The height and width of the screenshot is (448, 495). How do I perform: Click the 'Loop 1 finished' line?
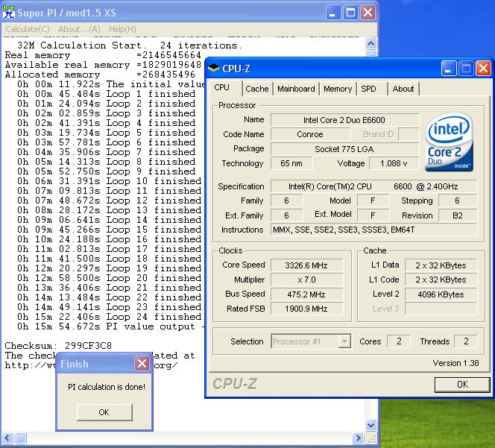106,94
